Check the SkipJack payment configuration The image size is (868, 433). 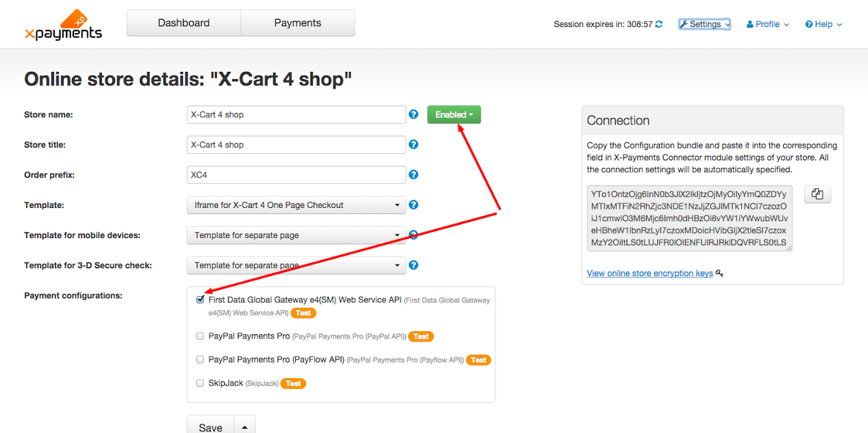(200, 382)
